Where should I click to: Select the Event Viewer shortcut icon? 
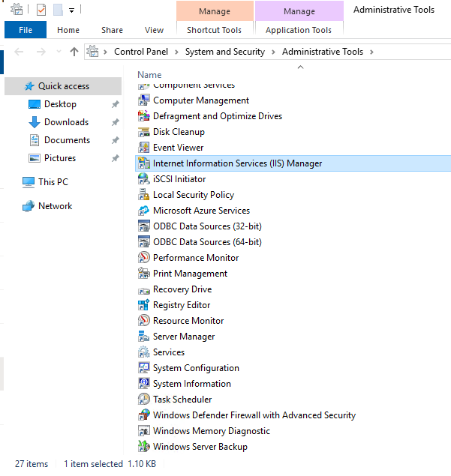(x=144, y=148)
